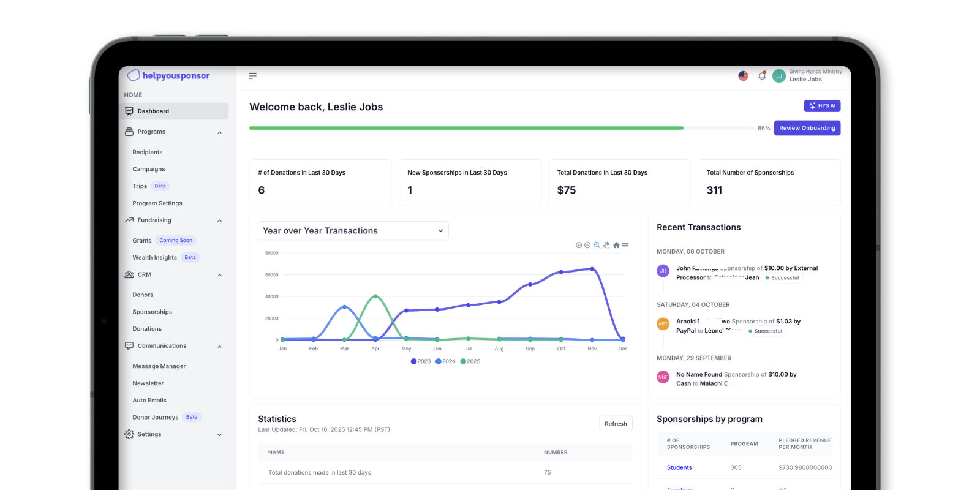The width and height of the screenshot is (980, 490).
Task: Open the chart hamburger export menu
Action: (625, 245)
